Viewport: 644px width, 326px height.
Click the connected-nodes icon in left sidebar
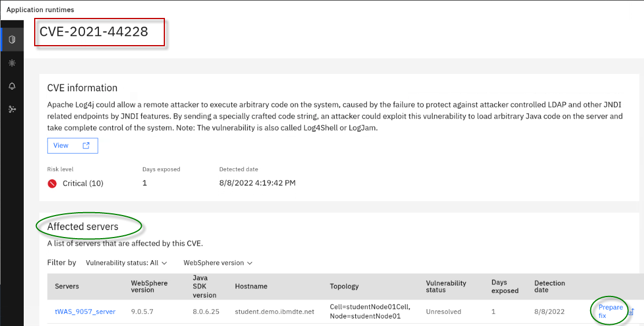coord(12,109)
